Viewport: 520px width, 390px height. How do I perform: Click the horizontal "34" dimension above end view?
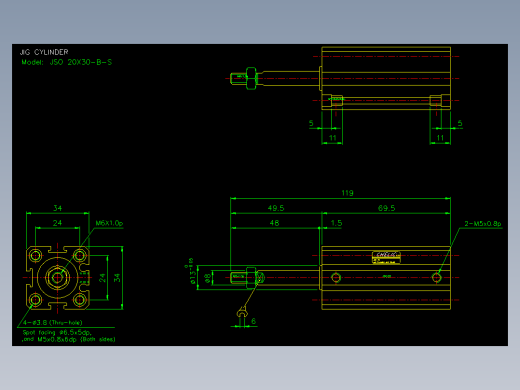[57, 208]
